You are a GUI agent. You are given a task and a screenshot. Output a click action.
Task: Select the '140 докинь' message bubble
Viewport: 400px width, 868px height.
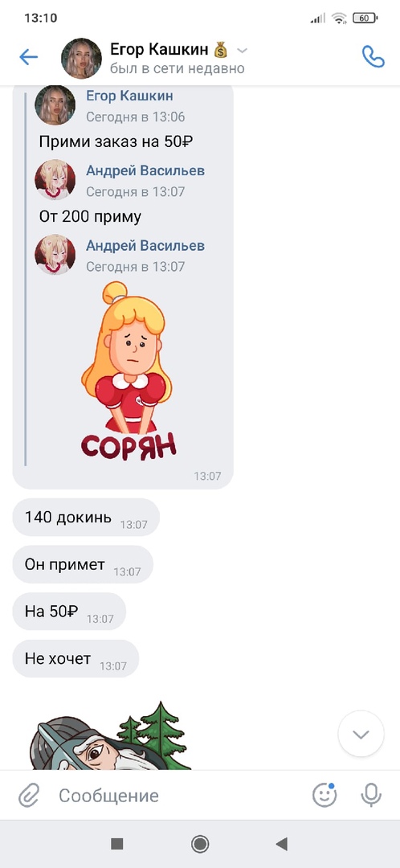click(86, 517)
